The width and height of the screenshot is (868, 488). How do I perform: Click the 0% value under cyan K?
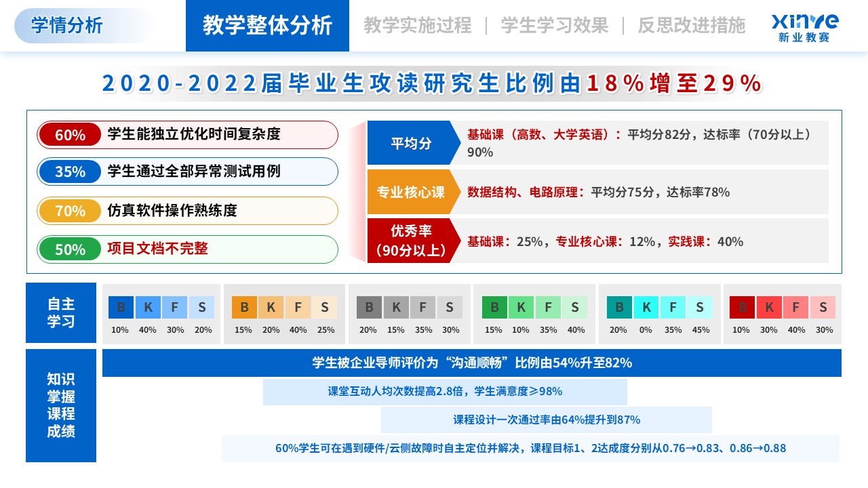[x=646, y=330]
